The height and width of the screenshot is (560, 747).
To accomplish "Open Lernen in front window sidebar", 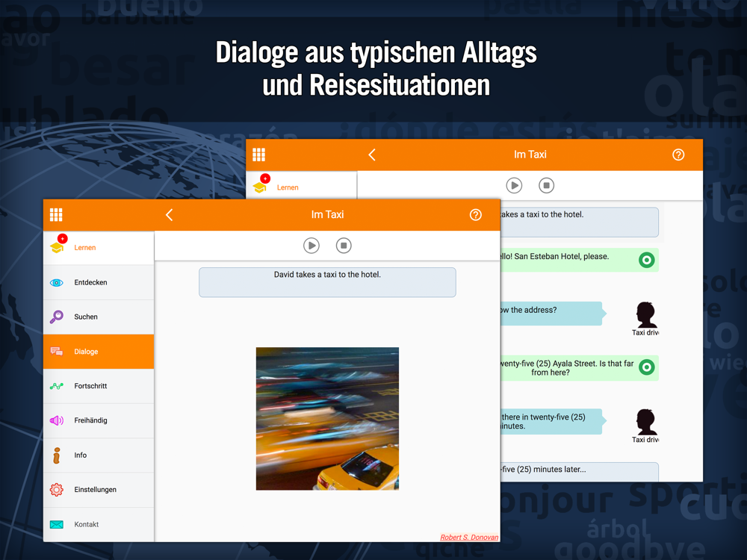I will point(99,248).
